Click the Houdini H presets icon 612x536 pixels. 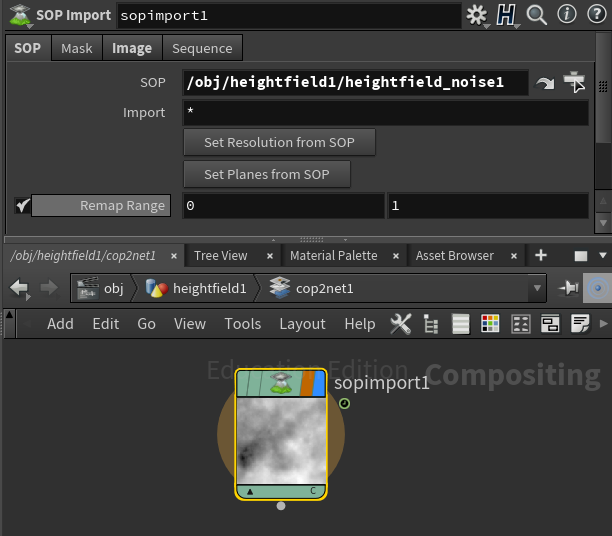pos(507,15)
